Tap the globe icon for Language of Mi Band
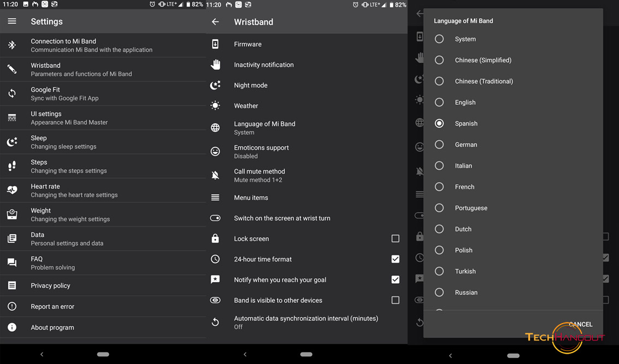The width and height of the screenshot is (619, 364). [215, 127]
